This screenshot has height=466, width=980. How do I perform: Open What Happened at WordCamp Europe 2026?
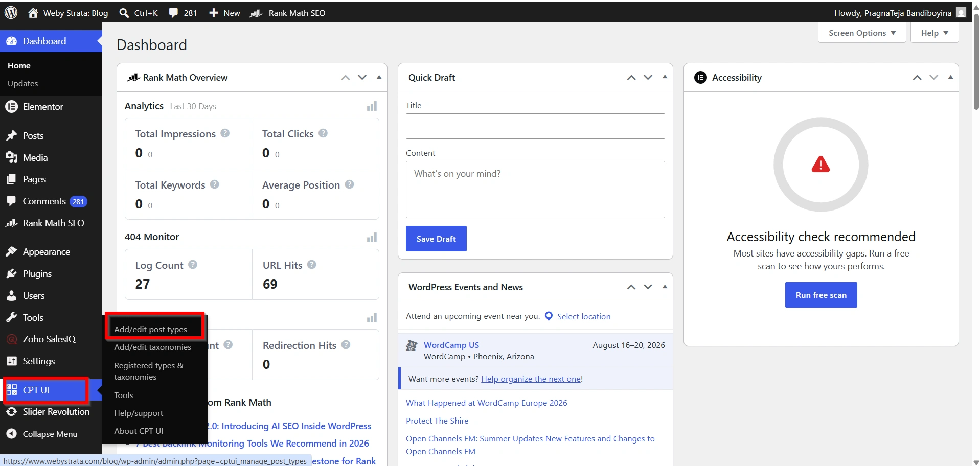click(x=487, y=403)
